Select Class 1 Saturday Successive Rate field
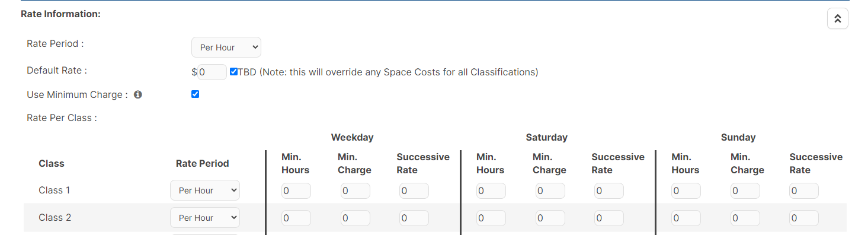The width and height of the screenshot is (868, 235). tap(609, 190)
